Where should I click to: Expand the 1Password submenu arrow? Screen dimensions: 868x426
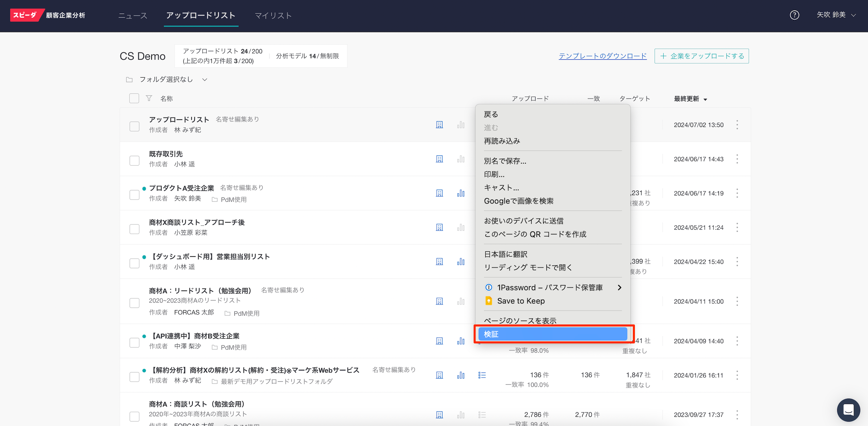[x=619, y=287]
